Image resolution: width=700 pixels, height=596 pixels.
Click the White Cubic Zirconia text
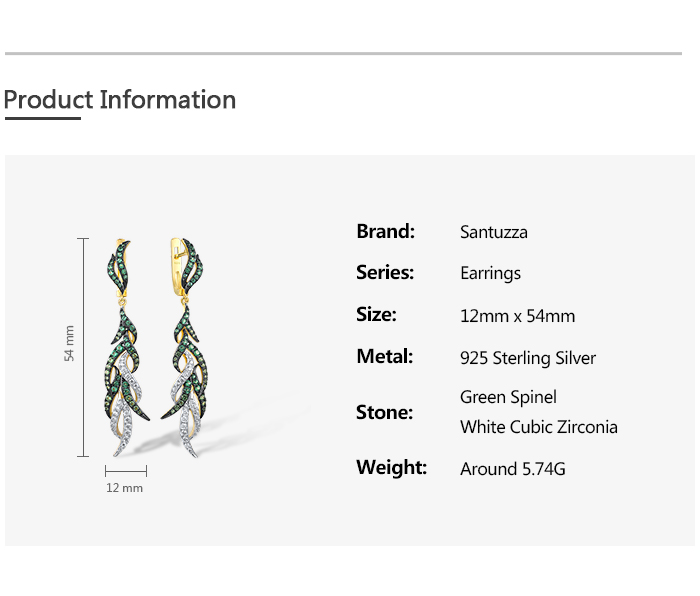click(x=539, y=427)
